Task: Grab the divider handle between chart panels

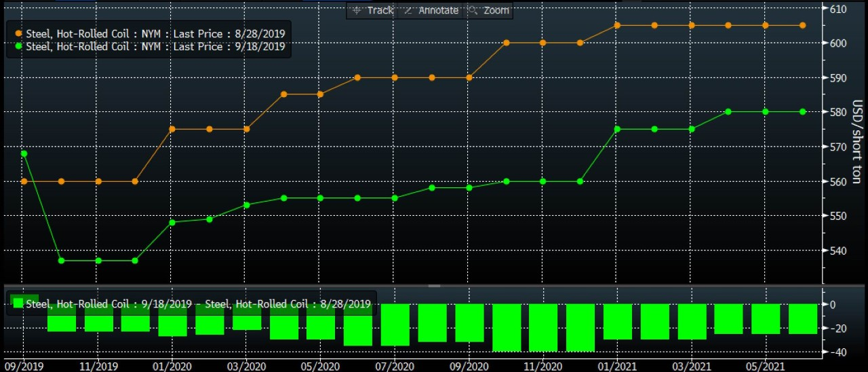Action: [x=434, y=286]
